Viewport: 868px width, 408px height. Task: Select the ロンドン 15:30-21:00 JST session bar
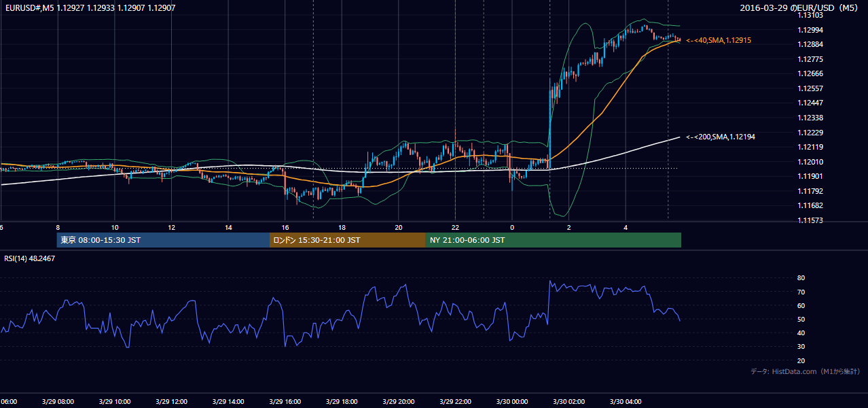click(x=348, y=240)
